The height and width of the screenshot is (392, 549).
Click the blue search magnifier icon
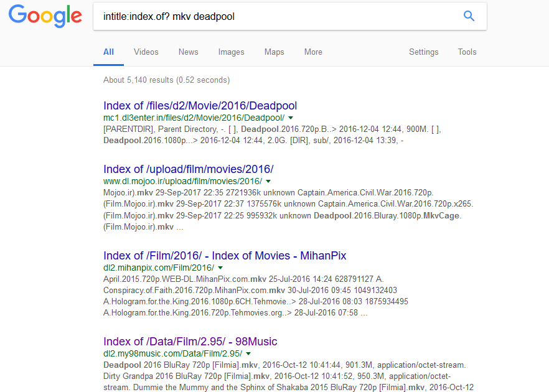pyautogui.click(x=469, y=16)
